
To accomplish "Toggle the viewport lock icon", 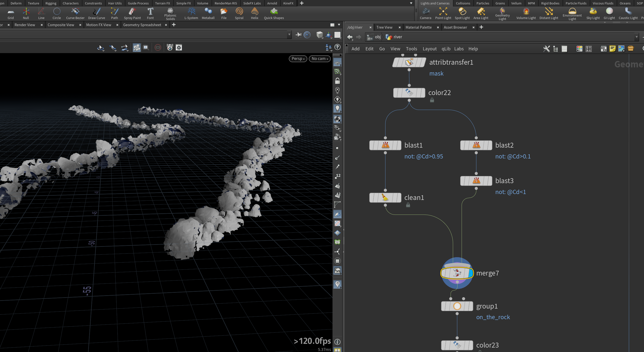I will [x=337, y=81].
